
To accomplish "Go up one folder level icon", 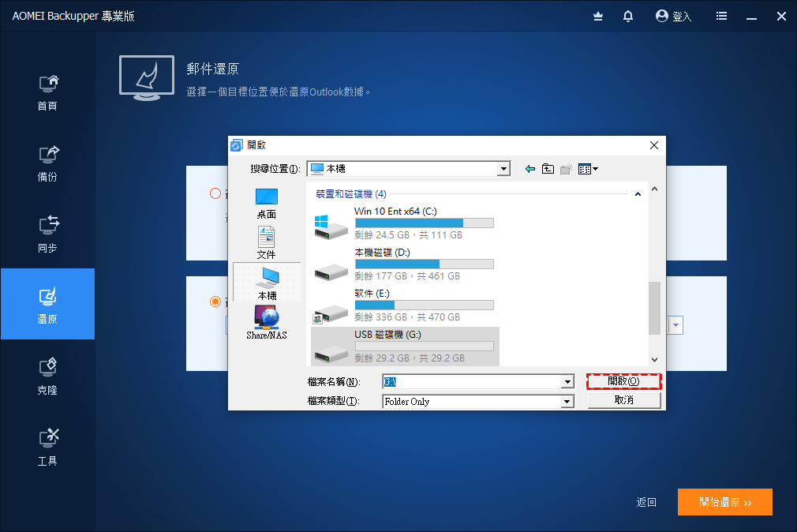I will point(548,169).
